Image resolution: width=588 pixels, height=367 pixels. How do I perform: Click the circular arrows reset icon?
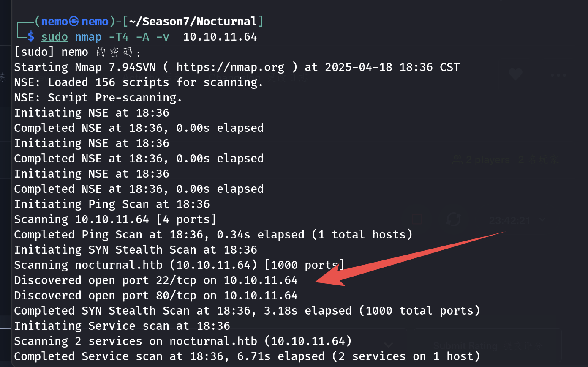[454, 219]
